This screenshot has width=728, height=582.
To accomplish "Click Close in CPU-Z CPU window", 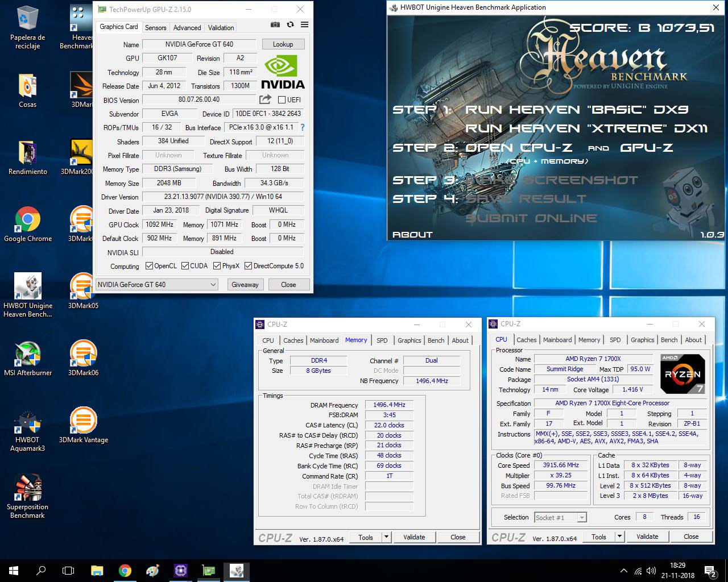I will pos(691,537).
